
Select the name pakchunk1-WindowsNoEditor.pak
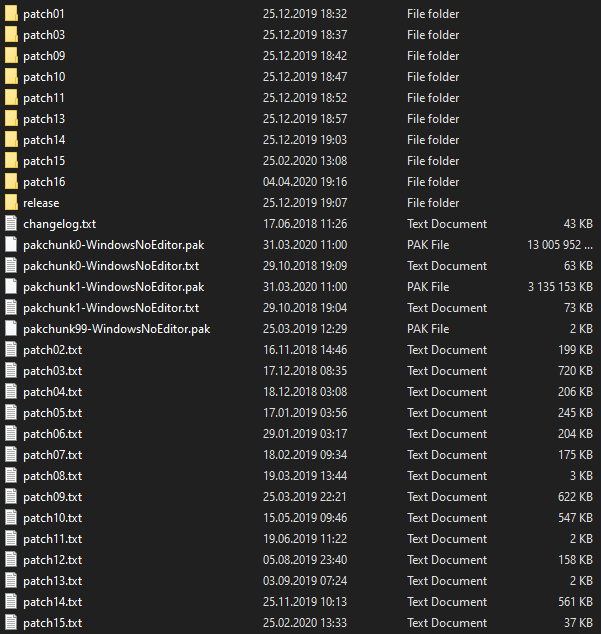point(114,287)
